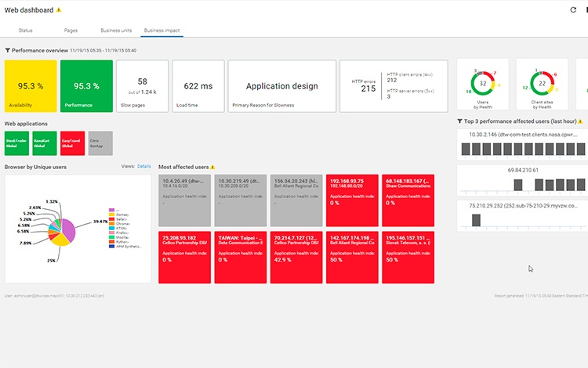Click the red Safari legend swatch
Screen dimensions: 588x368
(111, 219)
